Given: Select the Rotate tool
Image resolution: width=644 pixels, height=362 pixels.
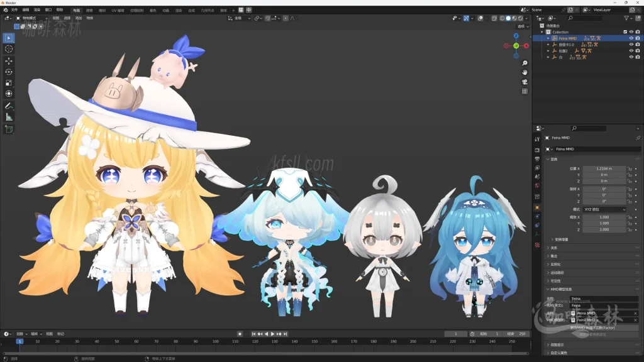Looking at the screenshot, I should (8, 73).
